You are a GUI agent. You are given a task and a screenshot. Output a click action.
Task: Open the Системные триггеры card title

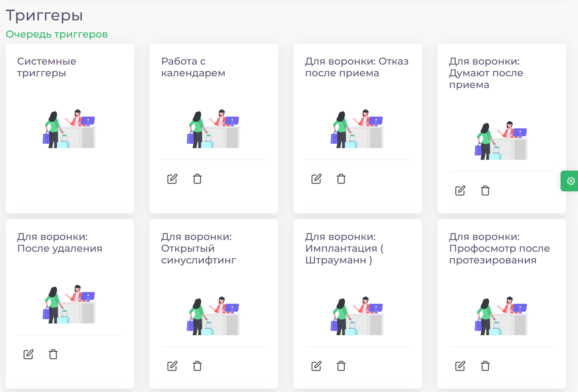pyautogui.click(x=47, y=67)
